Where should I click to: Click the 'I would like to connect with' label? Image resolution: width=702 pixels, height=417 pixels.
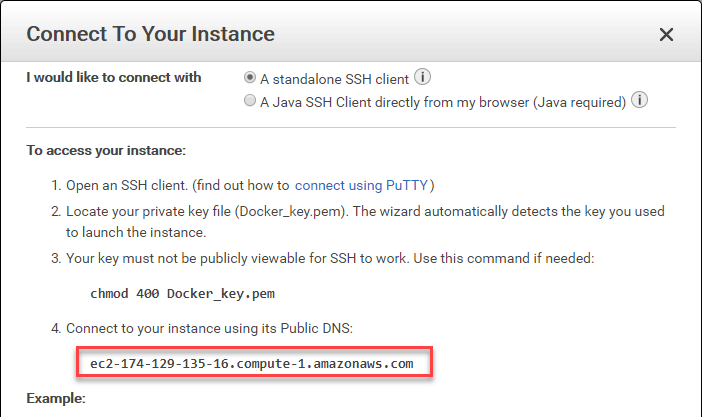coord(113,78)
